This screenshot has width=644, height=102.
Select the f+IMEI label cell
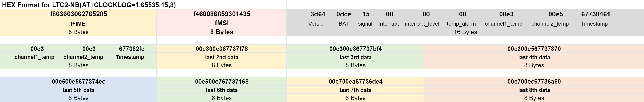79,23
